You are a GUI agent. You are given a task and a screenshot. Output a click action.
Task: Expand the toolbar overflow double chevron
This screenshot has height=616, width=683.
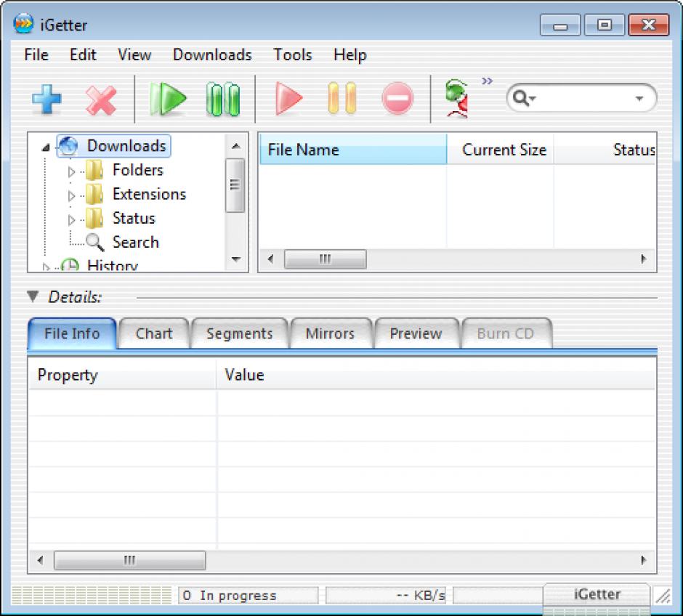point(487,81)
